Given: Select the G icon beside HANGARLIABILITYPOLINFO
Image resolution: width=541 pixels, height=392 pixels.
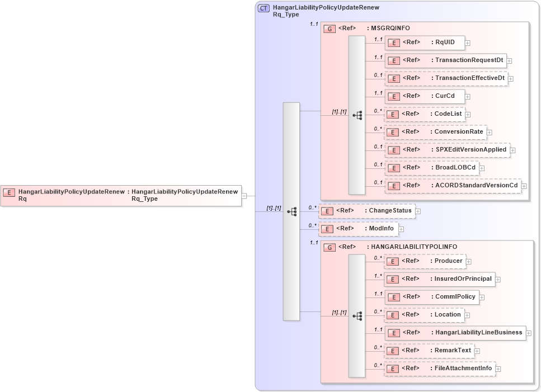Looking at the screenshot, I should [329, 247].
